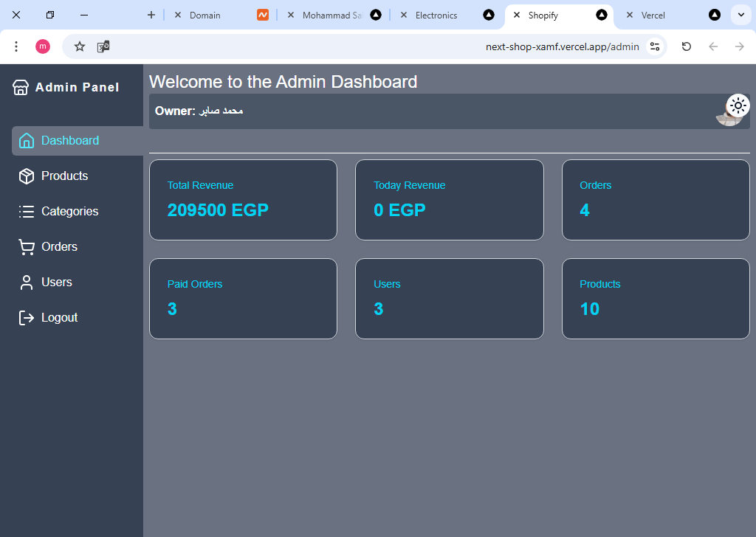Screen dimensions: 756x537
Task: Click the address bar URL field
Action: pos(369,46)
